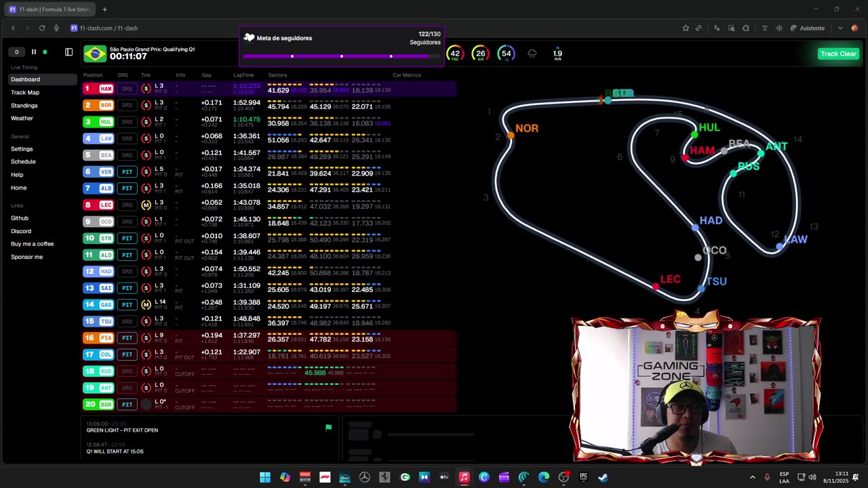Bookmark this page with star icon
This screenshot has width=868, height=488.
(686, 28)
